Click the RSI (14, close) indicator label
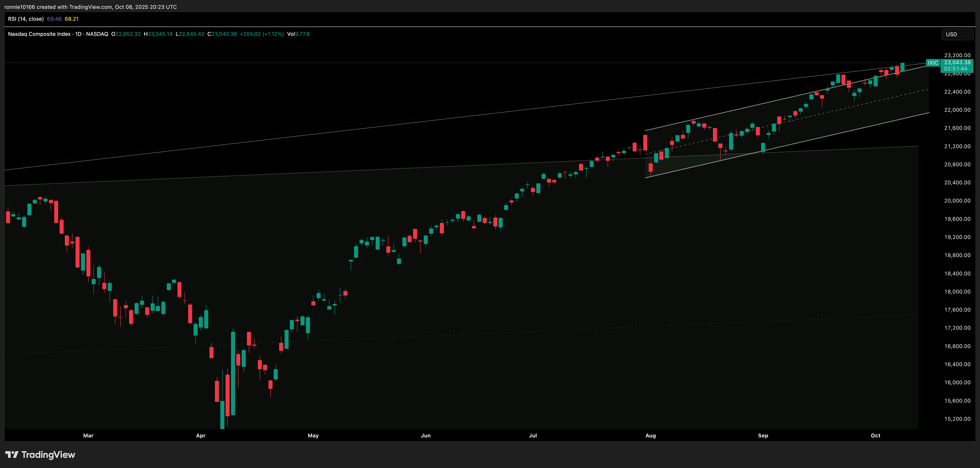Viewport: 980px width, 468px height. 26,19
